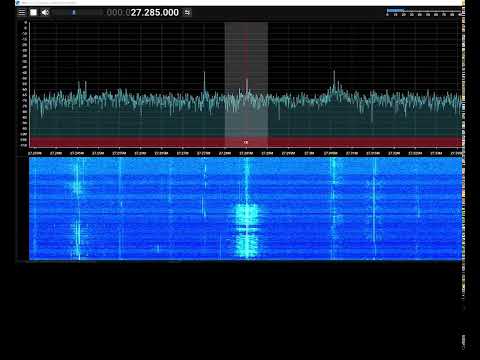Mute audio using the speaker icon
Screen dimensions: 480x360
point(45,12)
